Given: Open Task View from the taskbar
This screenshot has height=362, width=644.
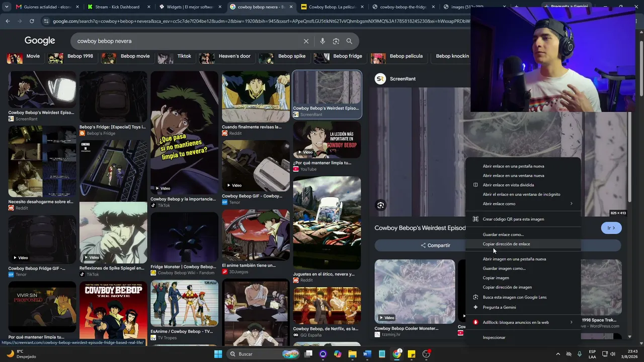Looking at the screenshot, I should pos(308,354).
